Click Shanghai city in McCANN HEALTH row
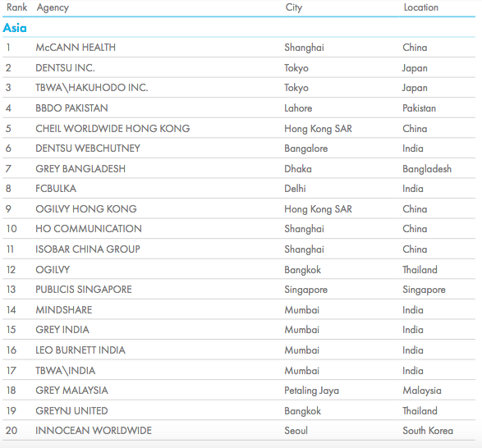Image resolution: width=482 pixels, height=448 pixels. coord(304,48)
